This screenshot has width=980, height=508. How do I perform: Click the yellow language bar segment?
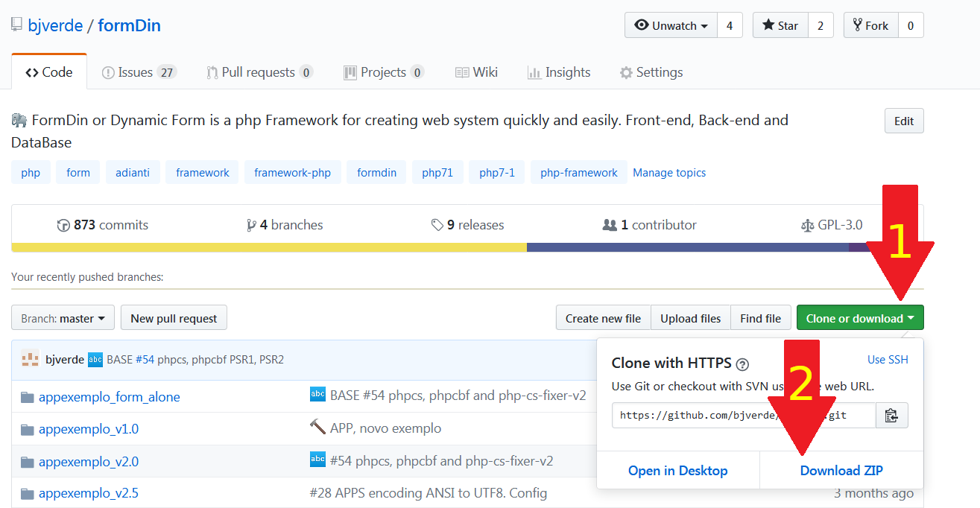coord(269,247)
